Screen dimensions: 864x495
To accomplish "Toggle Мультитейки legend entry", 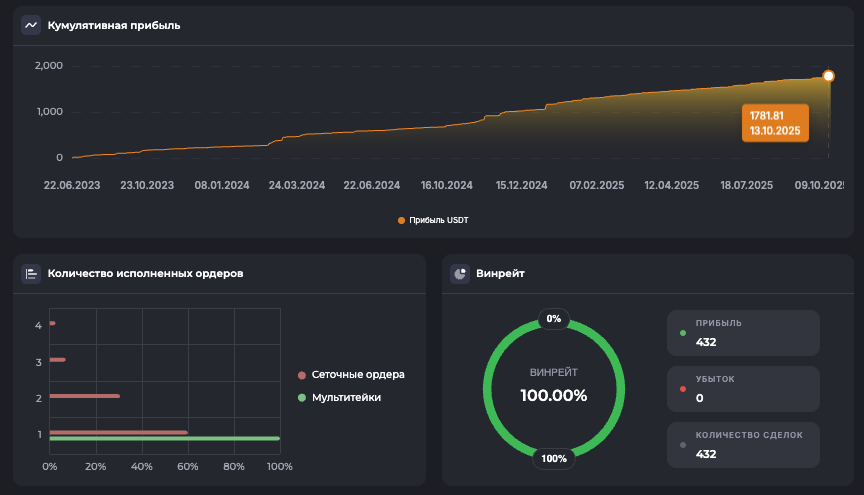I will tap(339, 397).
